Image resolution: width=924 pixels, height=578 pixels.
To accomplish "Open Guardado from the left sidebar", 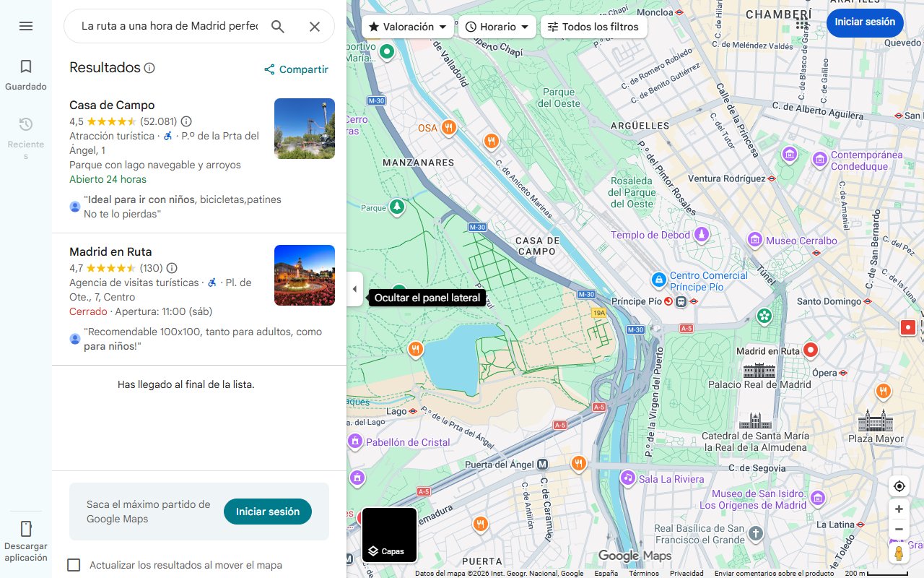I will point(25,72).
